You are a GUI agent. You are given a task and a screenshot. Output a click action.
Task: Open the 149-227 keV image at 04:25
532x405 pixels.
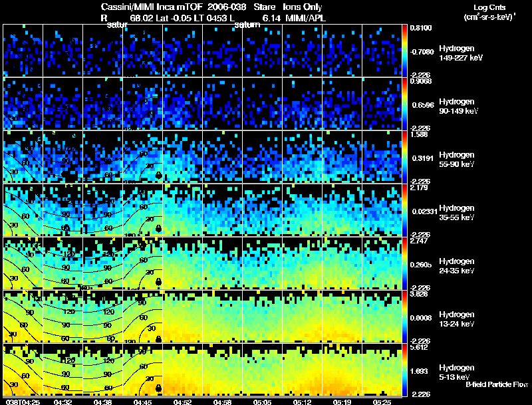(x=23, y=51)
